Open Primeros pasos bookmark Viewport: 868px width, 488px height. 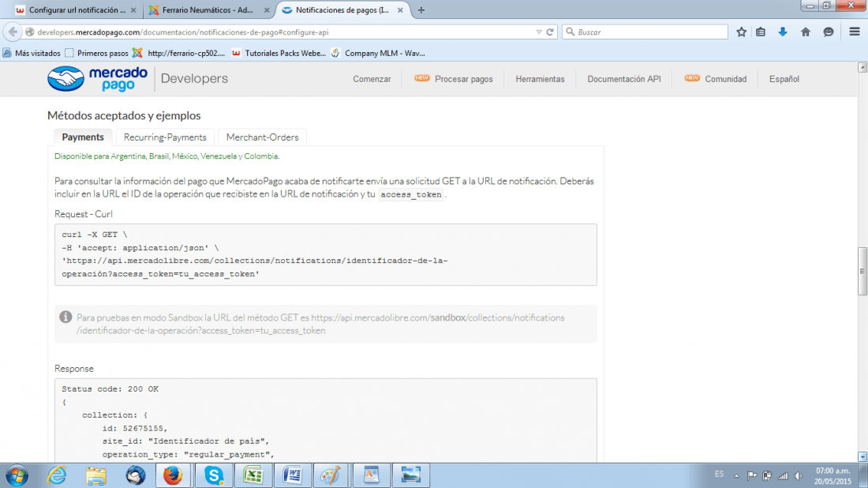(96, 53)
